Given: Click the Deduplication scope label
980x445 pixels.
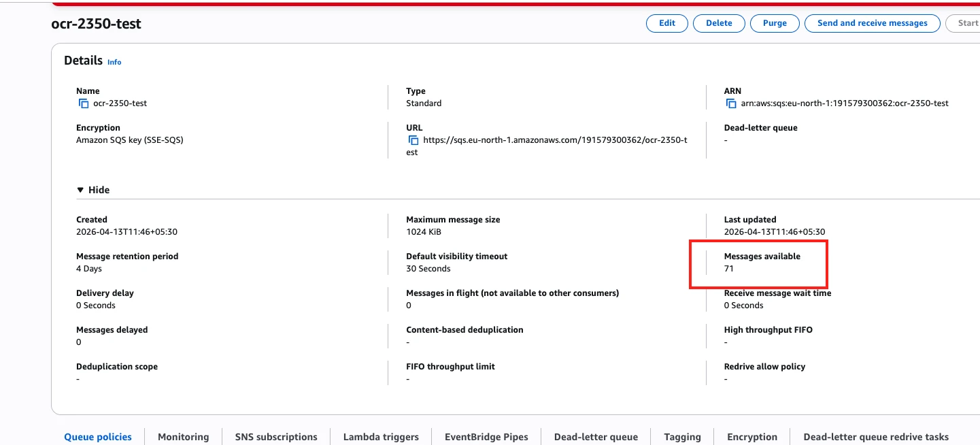Looking at the screenshot, I should click(x=117, y=367).
